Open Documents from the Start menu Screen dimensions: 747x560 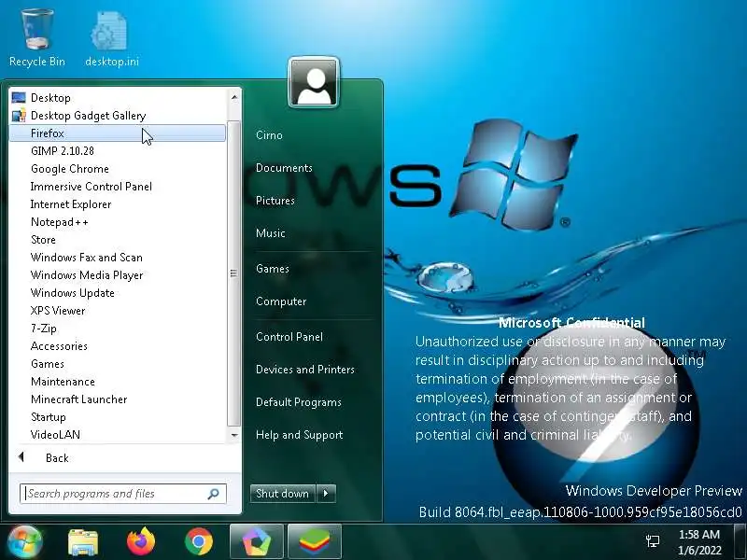point(284,168)
